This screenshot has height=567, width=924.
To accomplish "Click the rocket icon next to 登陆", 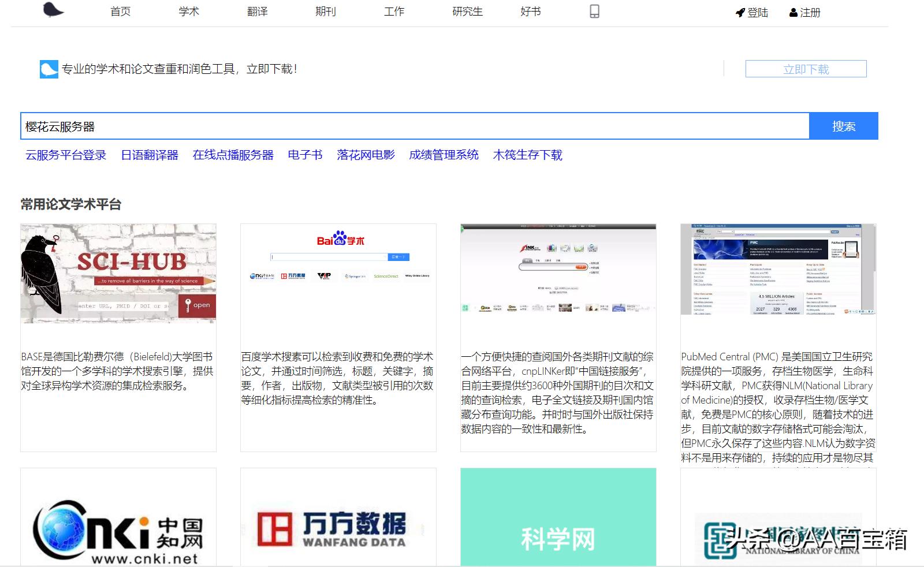I will pyautogui.click(x=739, y=12).
